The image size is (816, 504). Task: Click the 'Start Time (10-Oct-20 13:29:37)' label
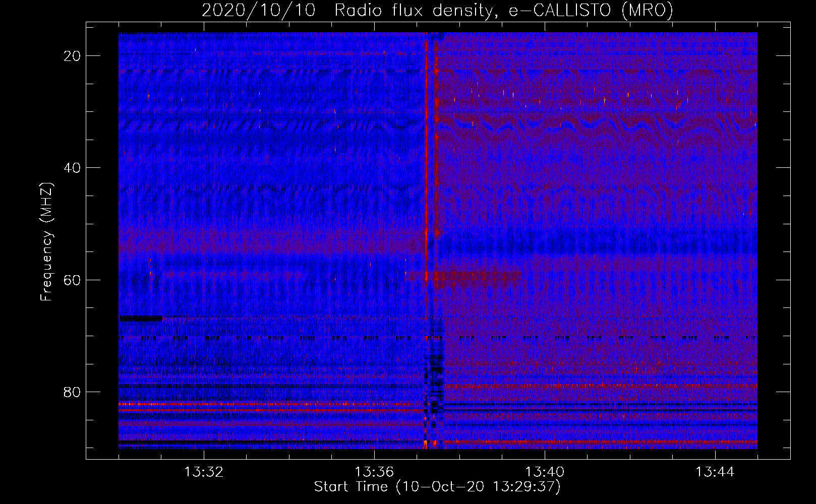[x=437, y=487]
